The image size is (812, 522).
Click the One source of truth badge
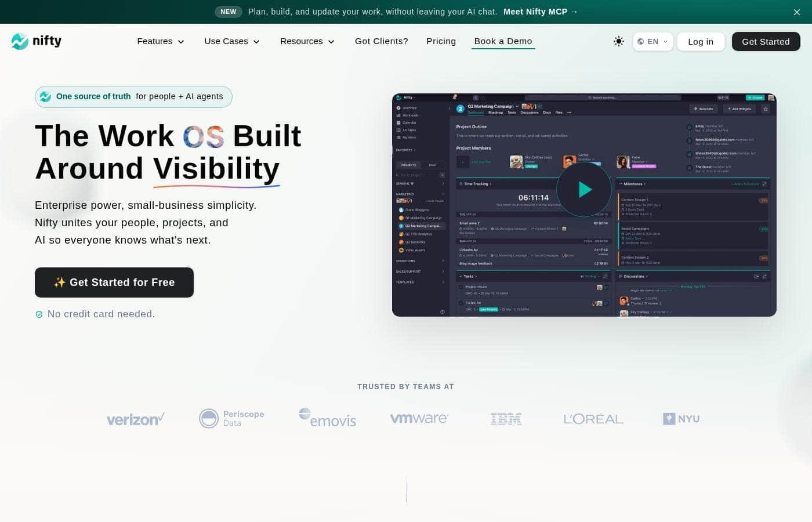(133, 97)
